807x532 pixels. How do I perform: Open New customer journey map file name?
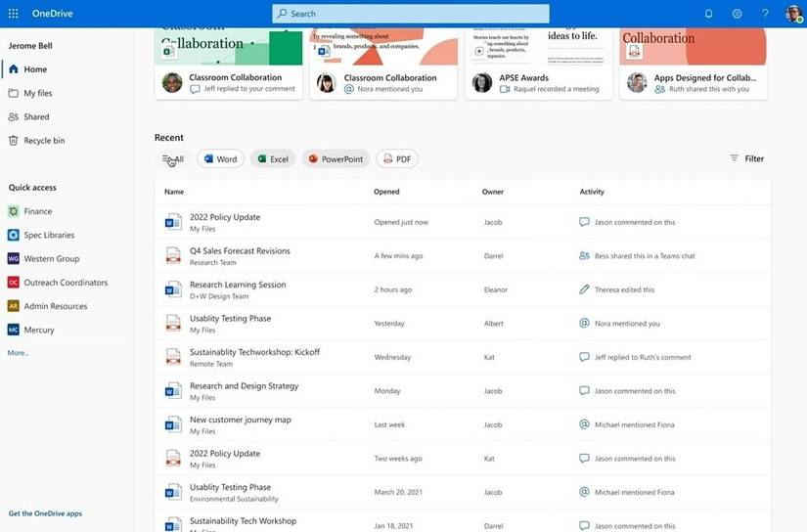241,420
